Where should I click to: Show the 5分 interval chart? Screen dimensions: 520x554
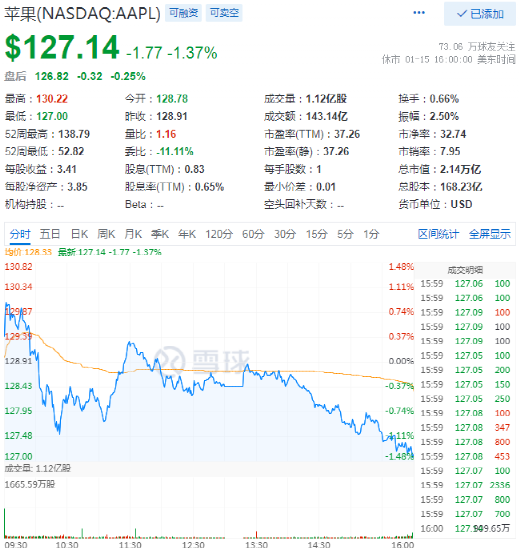tap(345, 234)
